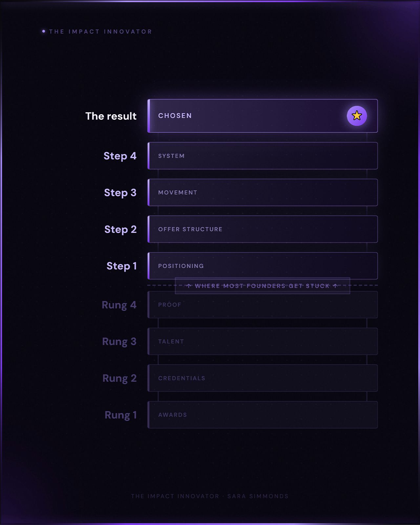
Task: Click the POSITIONING bar
Action: 262,266
